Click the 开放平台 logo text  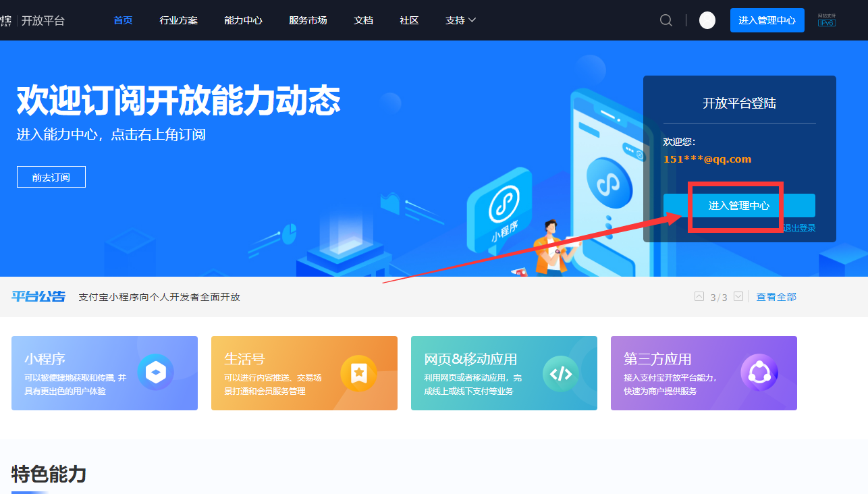pyautogui.click(x=43, y=20)
